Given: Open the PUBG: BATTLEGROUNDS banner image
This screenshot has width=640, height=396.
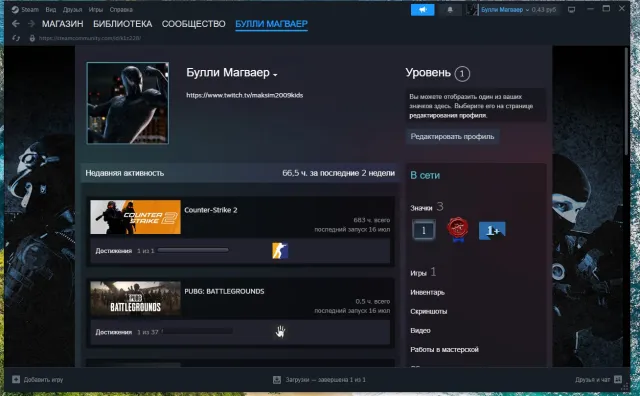Looking at the screenshot, I should pos(136,298).
